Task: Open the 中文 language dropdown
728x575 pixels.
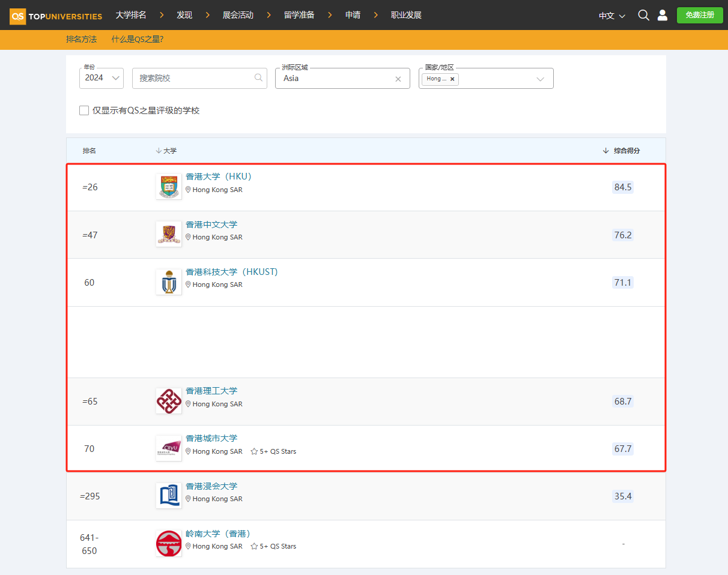Action: 612,16
